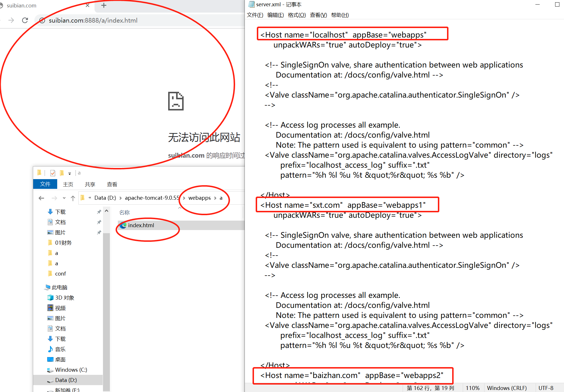
Task: Select the index.html file
Action: (141, 225)
